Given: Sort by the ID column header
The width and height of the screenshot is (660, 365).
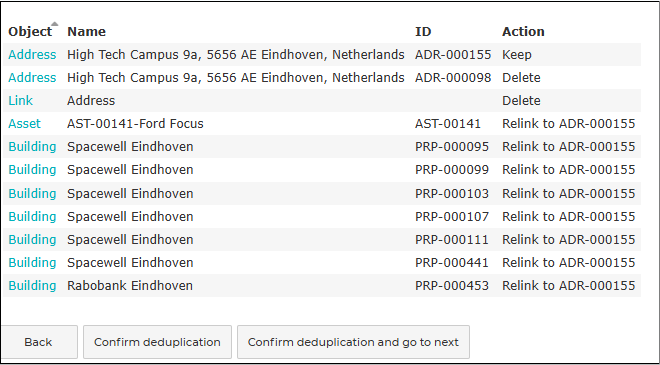Looking at the screenshot, I should 423,32.
